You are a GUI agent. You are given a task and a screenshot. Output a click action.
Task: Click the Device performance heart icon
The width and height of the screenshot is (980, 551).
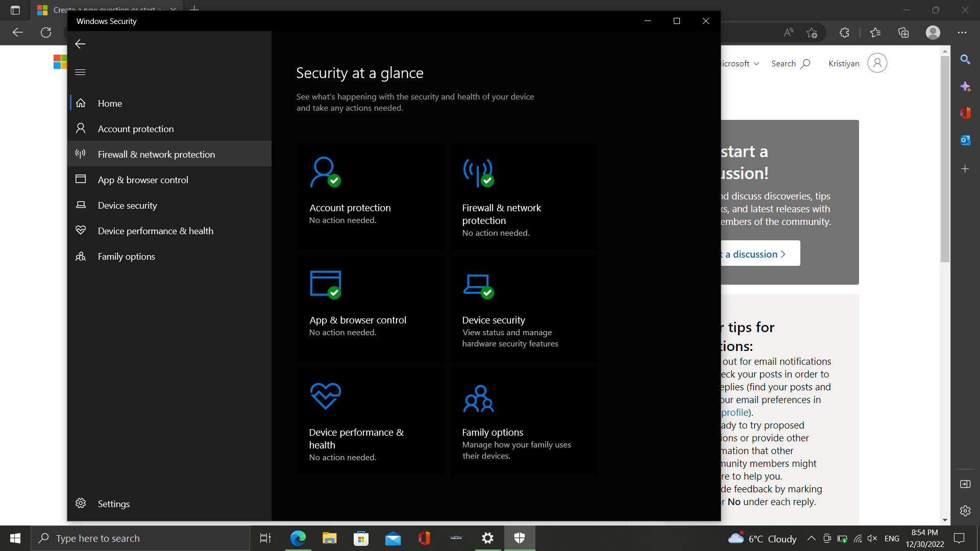(325, 396)
